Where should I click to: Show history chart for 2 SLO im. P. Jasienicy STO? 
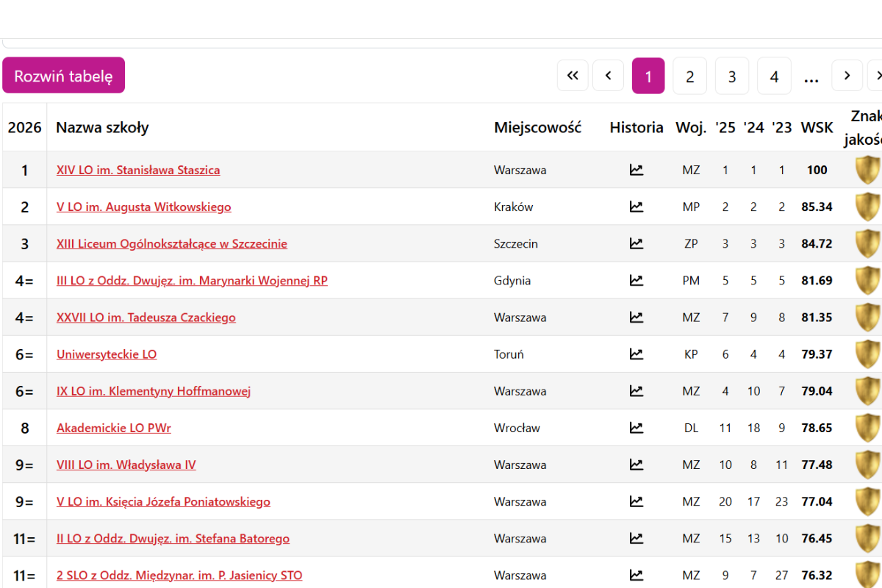click(637, 575)
